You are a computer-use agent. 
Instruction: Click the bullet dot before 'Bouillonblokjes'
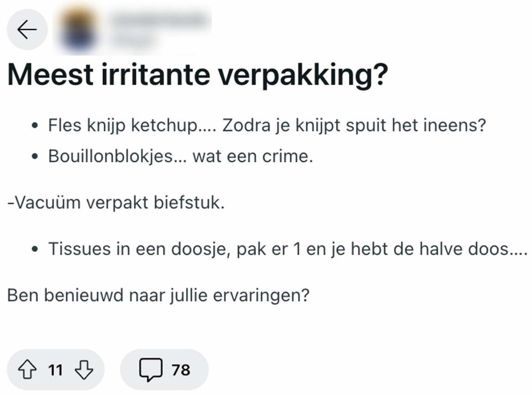click(35, 157)
